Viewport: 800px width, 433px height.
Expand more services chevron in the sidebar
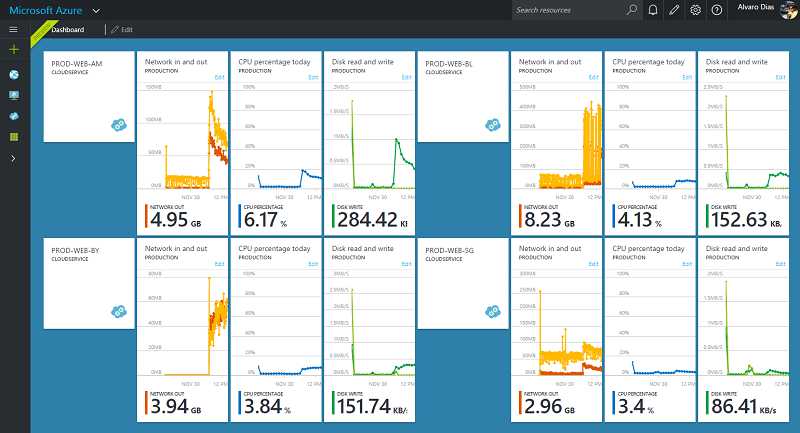pos(13,159)
